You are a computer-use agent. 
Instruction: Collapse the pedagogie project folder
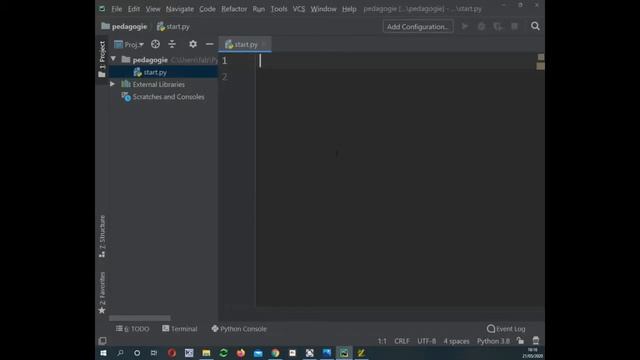tap(113, 60)
